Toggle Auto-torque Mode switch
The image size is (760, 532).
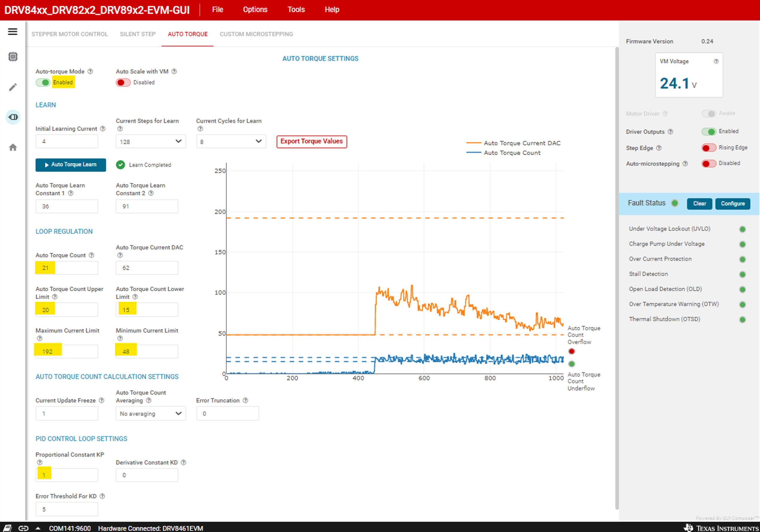tap(43, 82)
